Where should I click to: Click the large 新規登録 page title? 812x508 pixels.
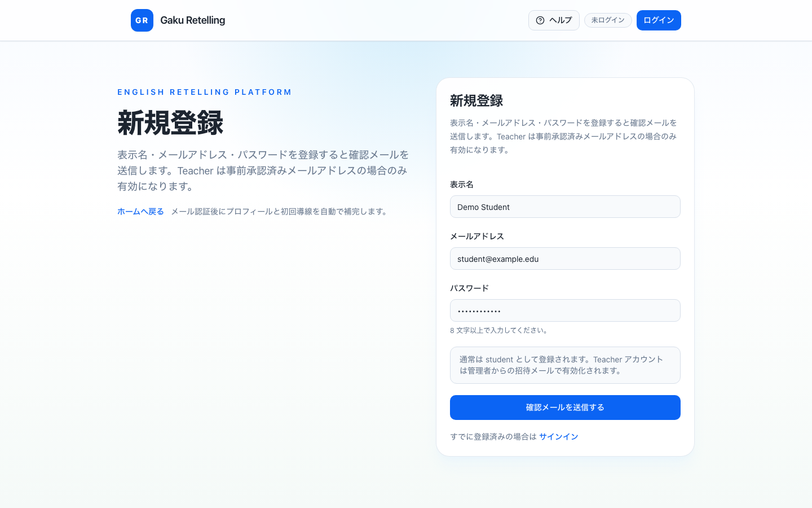click(170, 122)
